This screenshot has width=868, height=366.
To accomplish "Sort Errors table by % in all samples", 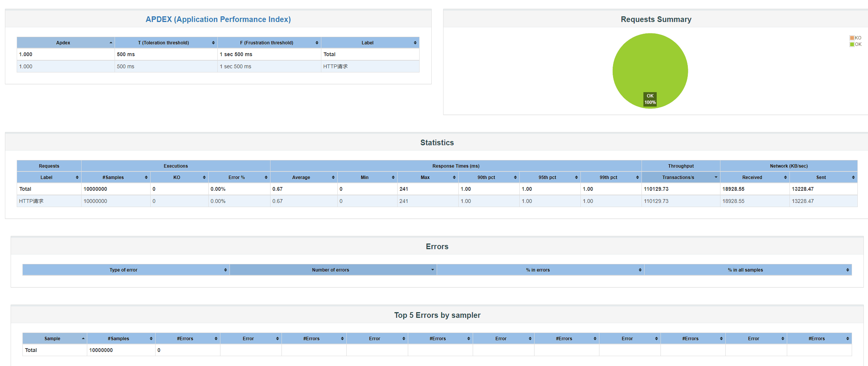I will coord(748,270).
